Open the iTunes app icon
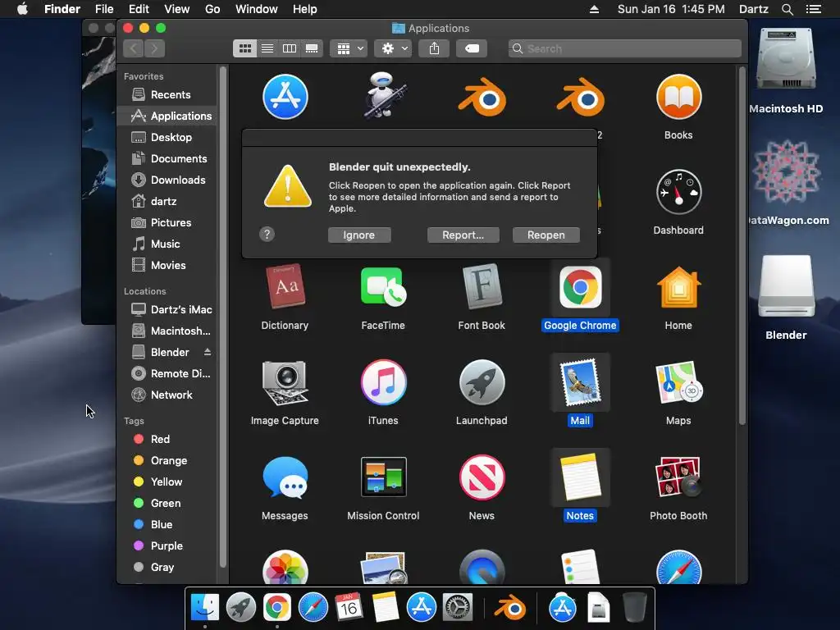The width and height of the screenshot is (840, 630). tap(384, 382)
